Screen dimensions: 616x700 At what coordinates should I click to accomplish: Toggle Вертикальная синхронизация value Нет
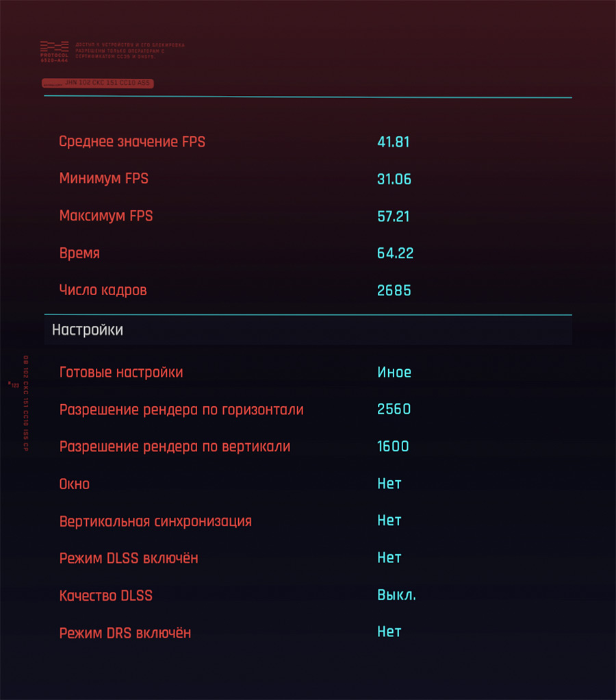point(389,521)
